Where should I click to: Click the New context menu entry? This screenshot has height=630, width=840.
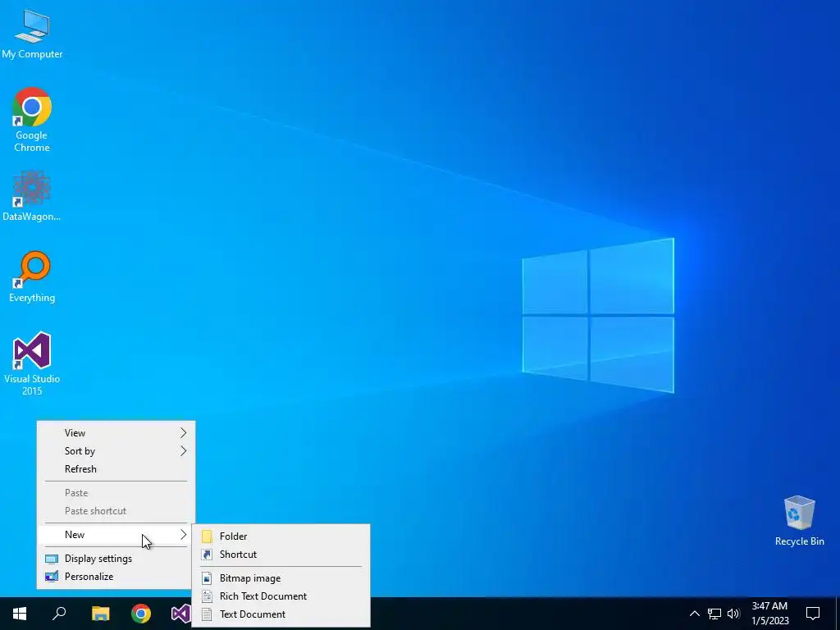pos(116,535)
